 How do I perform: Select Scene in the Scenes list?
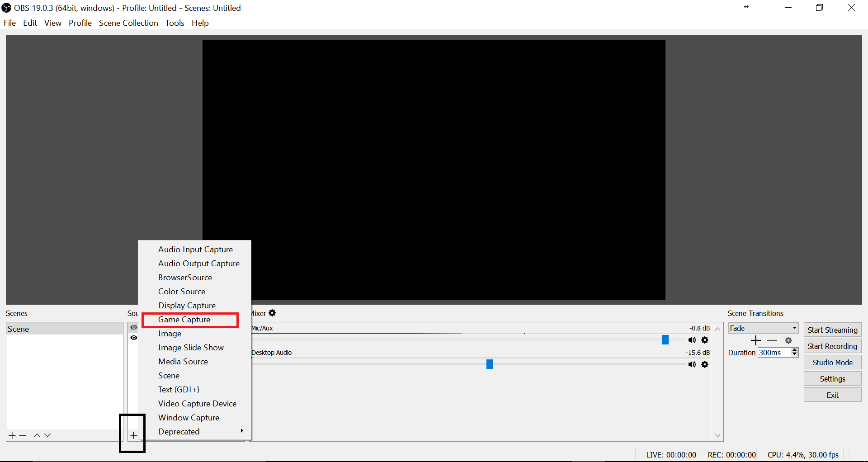click(65, 329)
